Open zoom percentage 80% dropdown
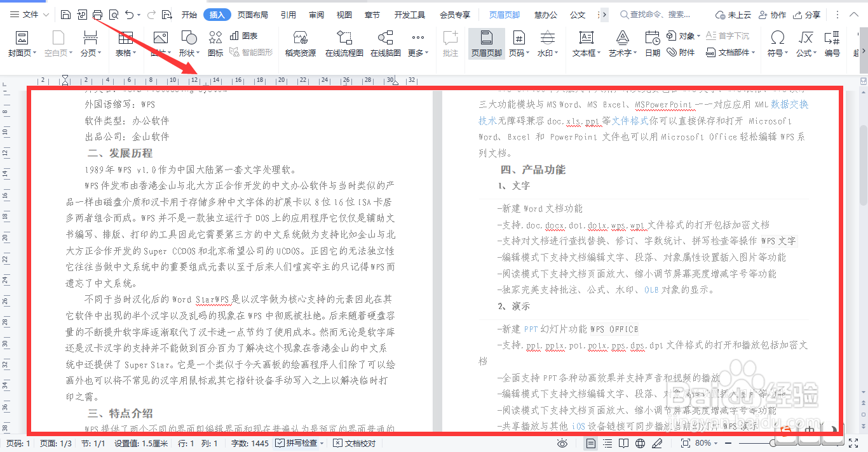The height and width of the screenshot is (452, 868). tap(707, 443)
